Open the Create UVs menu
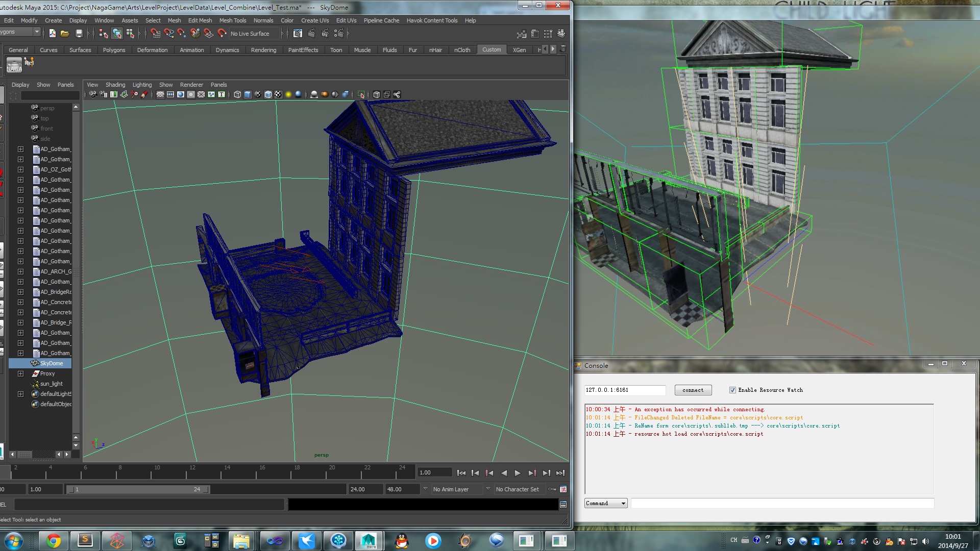This screenshot has width=980, height=551. point(314,20)
